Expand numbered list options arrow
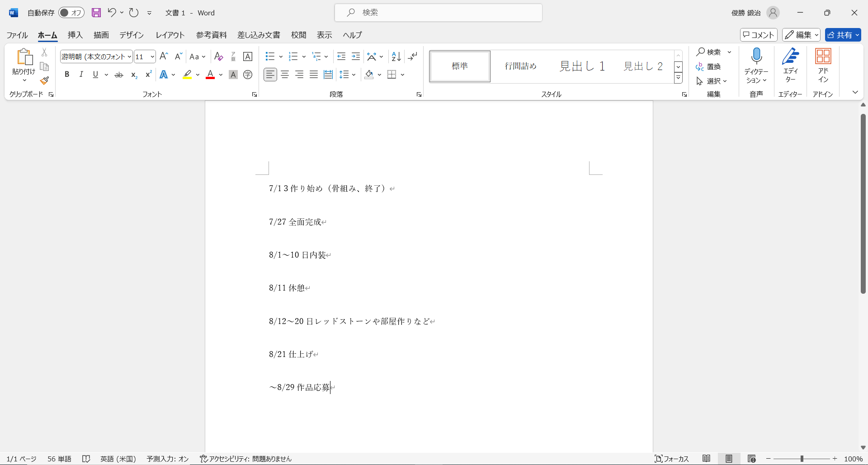This screenshot has height=465, width=868. point(304,56)
